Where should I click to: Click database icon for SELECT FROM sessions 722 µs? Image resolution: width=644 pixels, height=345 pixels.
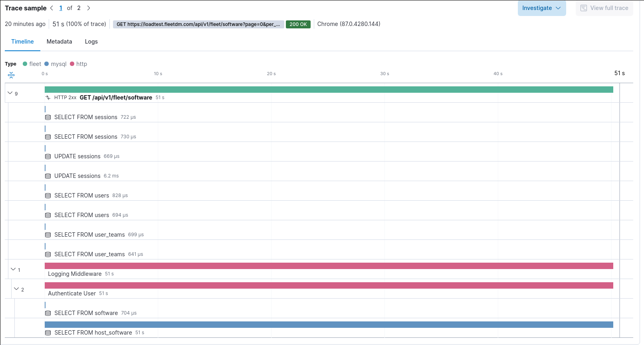48,118
